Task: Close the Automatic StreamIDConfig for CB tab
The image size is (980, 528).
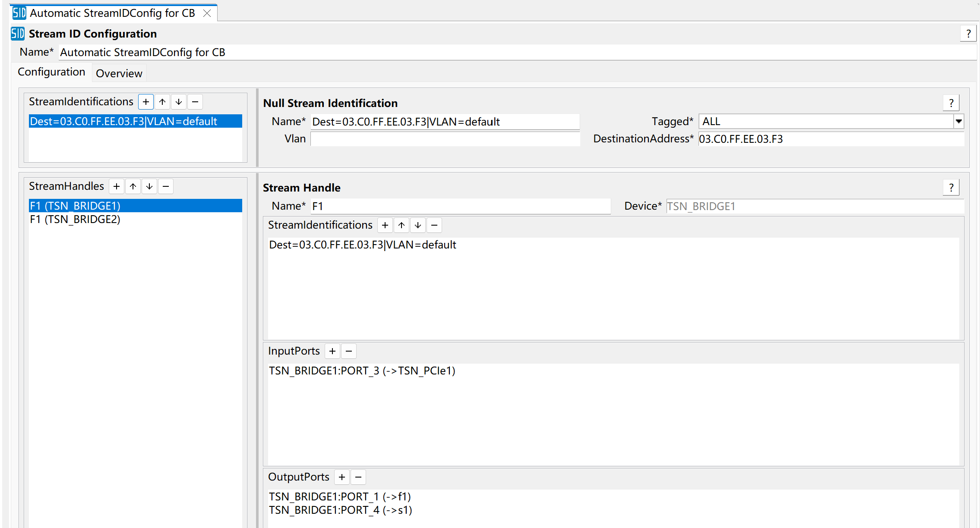Action: (x=207, y=13)
